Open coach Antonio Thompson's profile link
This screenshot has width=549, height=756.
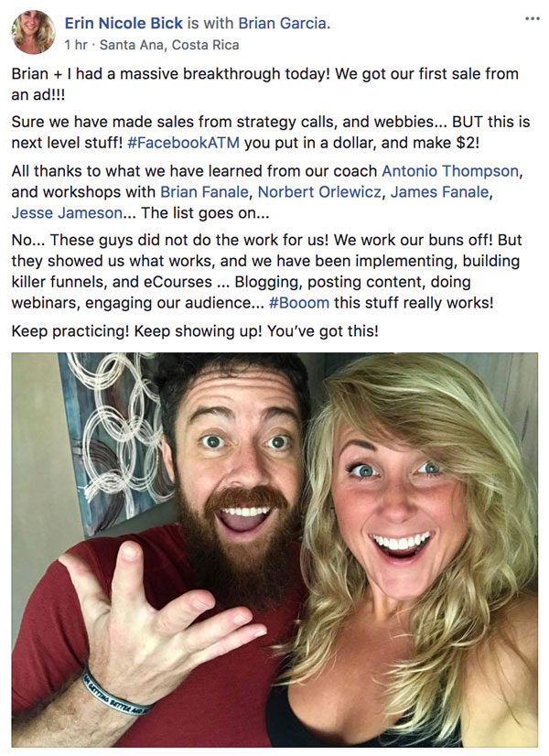pyautogui.click(x=450, y=170)
